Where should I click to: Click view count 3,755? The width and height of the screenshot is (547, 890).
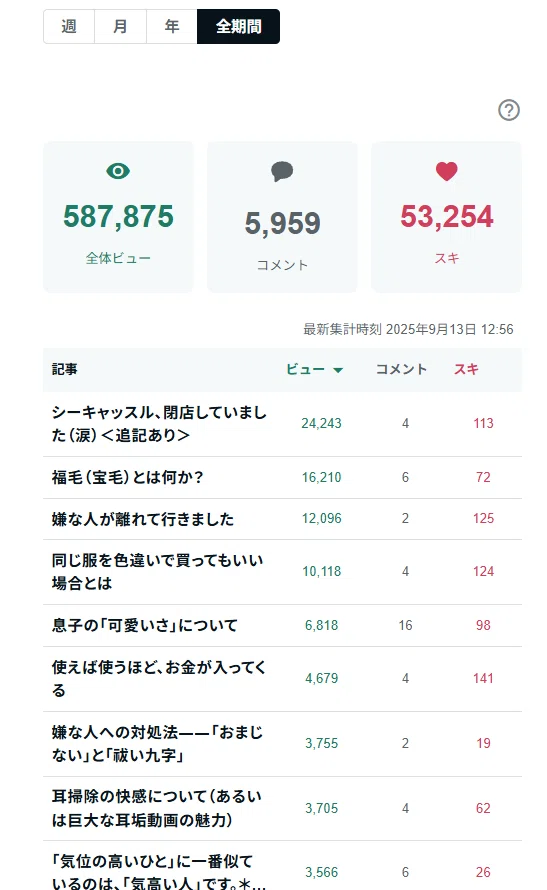(321, 744)
